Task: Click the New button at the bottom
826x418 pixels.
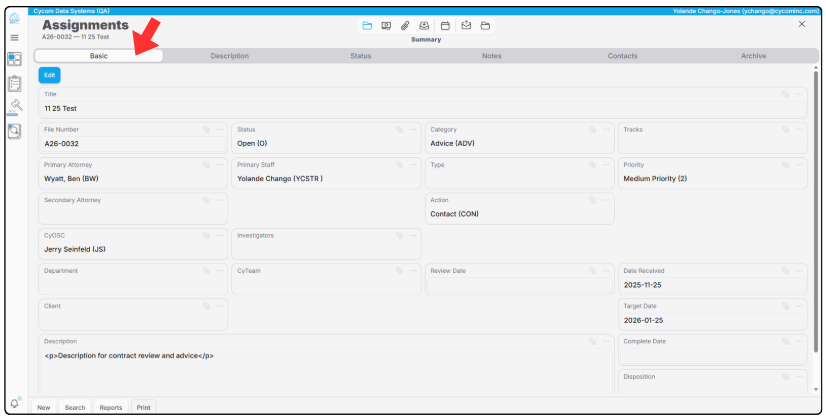Action: click(x=44, y=407)
